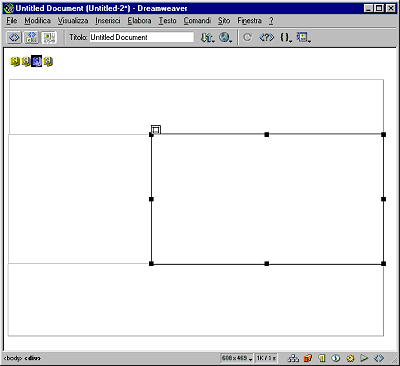
Task: Open the Site window launcher icon
Action: point(293,358)
